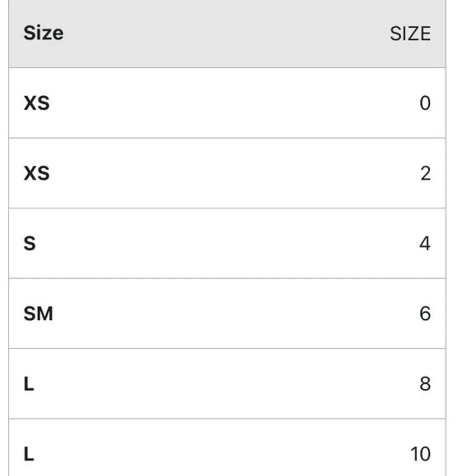
Task: Click the gray header row of the table
Action: 227,33
